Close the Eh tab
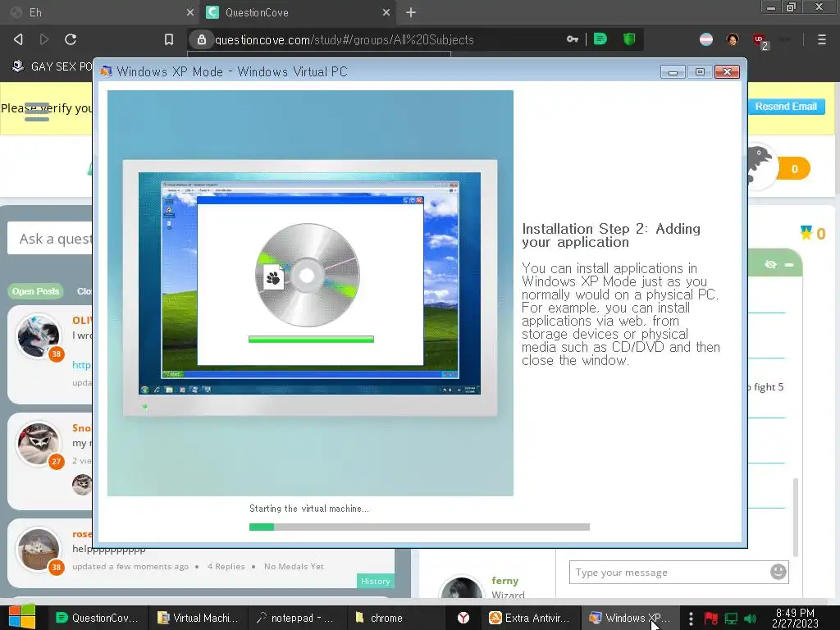This screenshot has width=840, height=630. tap(190, 12)
